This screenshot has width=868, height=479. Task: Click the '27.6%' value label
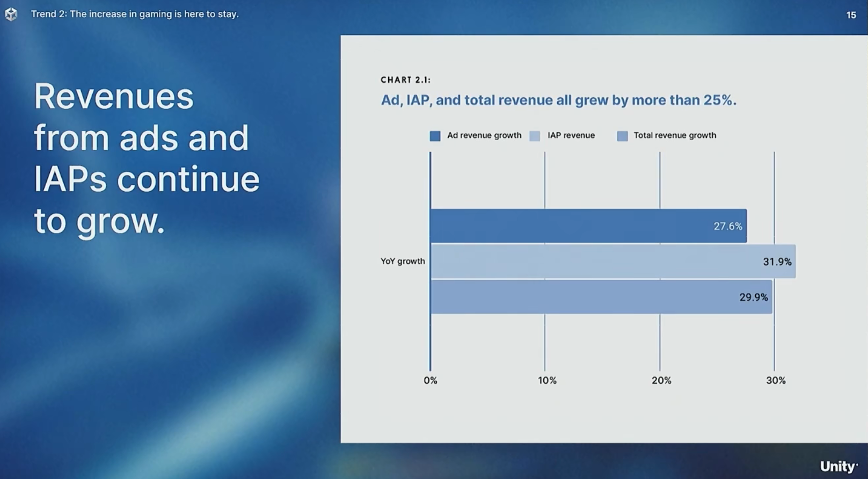coord(728,227)
